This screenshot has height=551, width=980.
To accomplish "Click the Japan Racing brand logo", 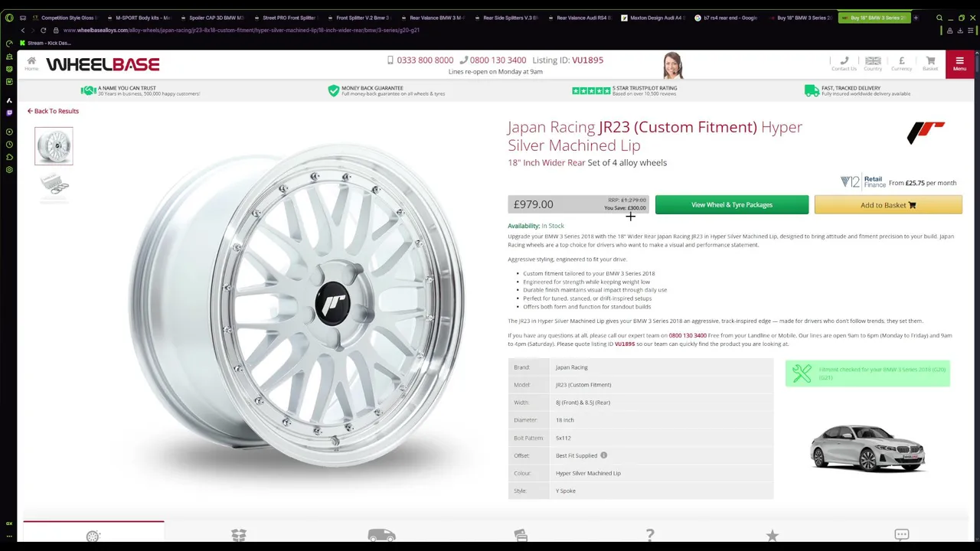I will [x=926, y=132].
